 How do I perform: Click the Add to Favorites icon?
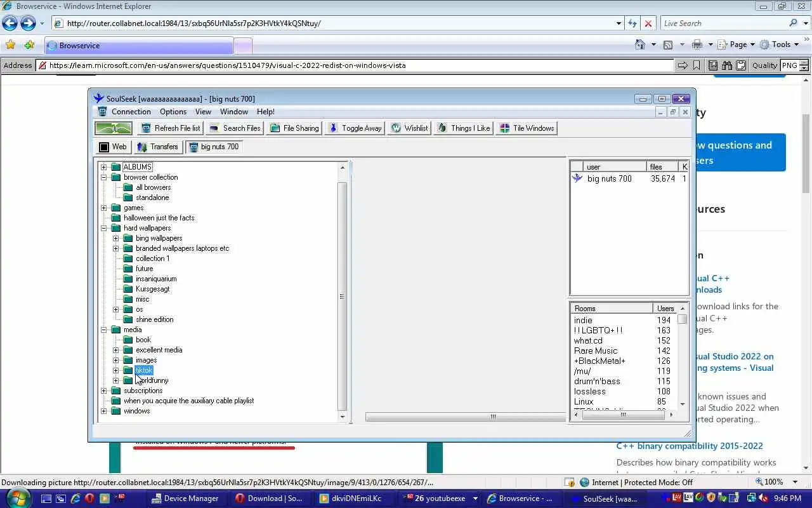point(29,45)
